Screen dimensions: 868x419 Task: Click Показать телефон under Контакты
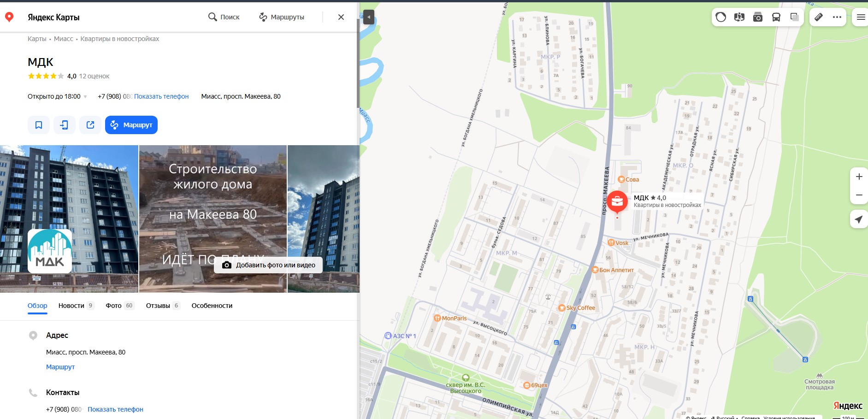[x=115, y=409]
